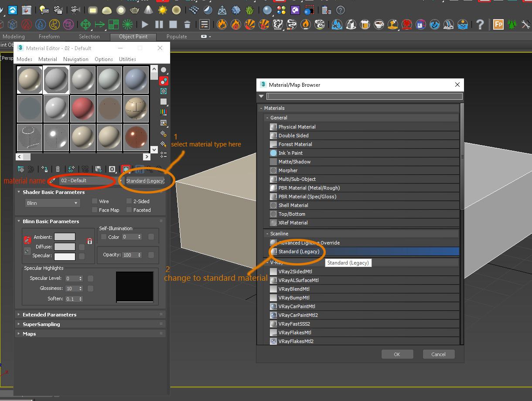Click the Standard (Legacy) material type button
Screen dimensions: 532x401
145,181
